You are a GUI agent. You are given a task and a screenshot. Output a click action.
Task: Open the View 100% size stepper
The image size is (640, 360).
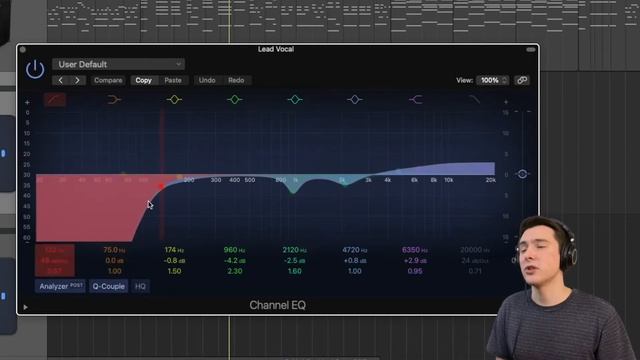pyautogui.click(x=493, y=80)
